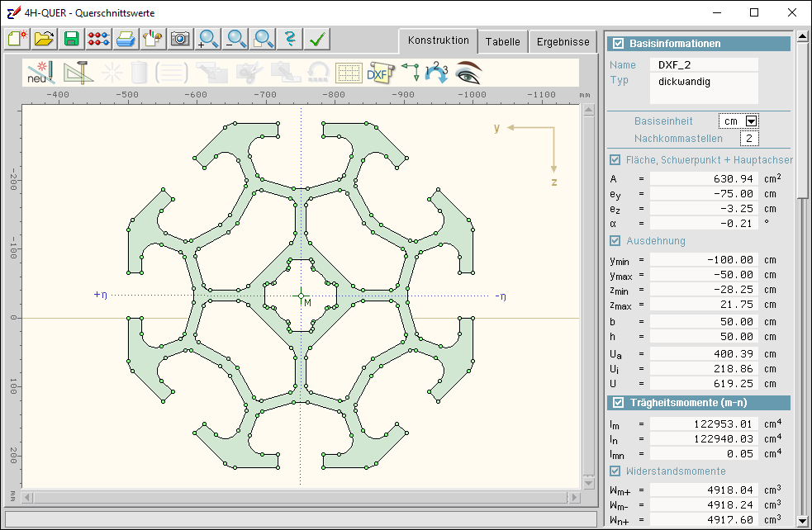Confirm with the green checkmark icon

tap(316, 39)
